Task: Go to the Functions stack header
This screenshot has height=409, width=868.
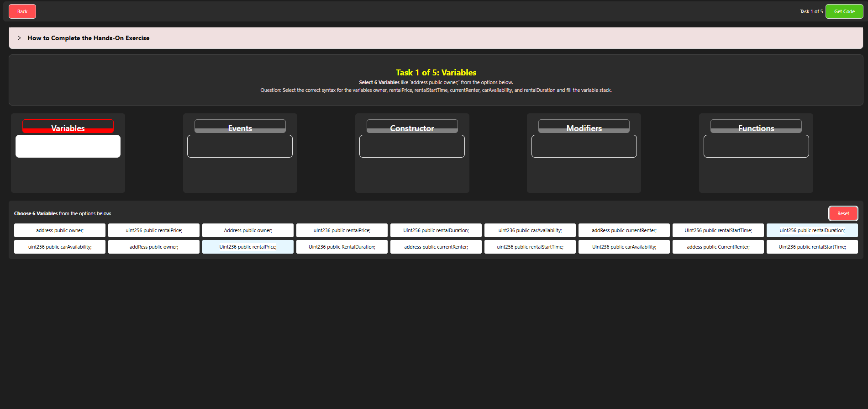Action: [x=756, y=127]
